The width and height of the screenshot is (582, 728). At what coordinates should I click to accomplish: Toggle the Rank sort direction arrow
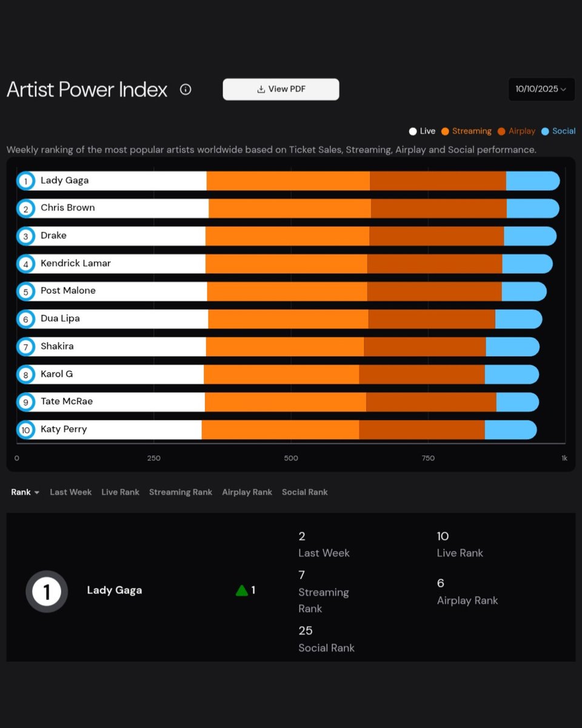[x=37, y=493]
